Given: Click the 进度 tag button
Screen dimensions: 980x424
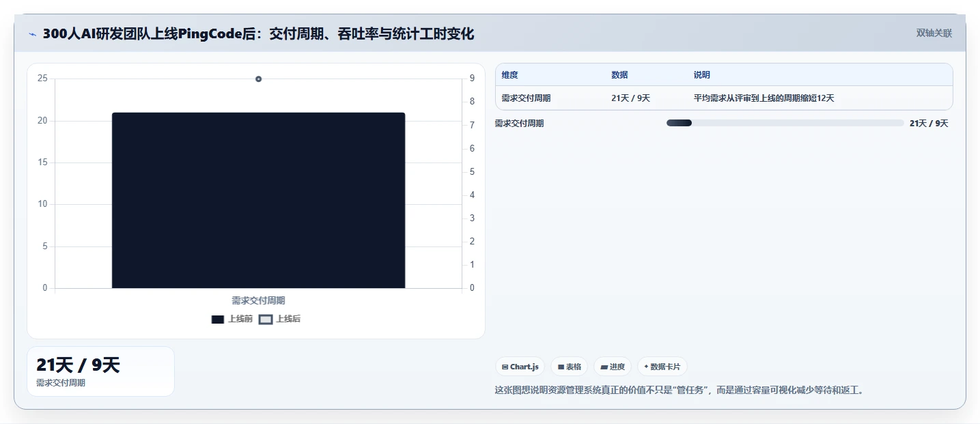Looking at the screenshot, I should pyautogui.click(x=613, y=367).
